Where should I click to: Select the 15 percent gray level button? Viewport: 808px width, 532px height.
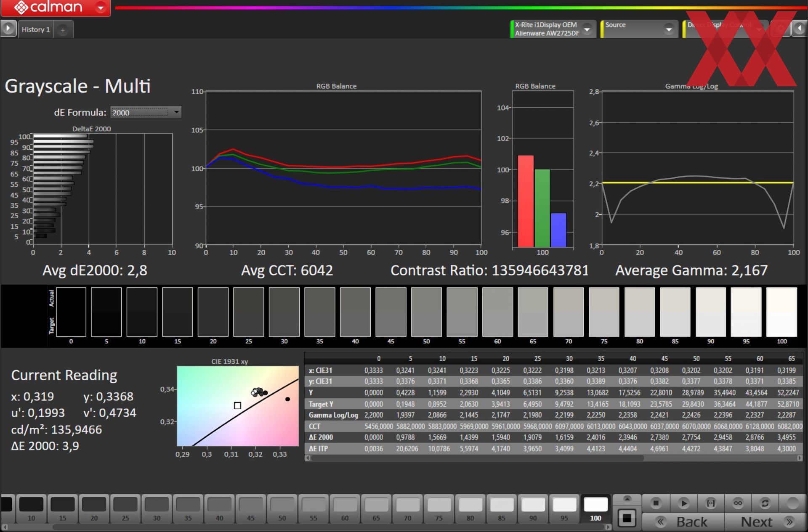pos(63,509)
